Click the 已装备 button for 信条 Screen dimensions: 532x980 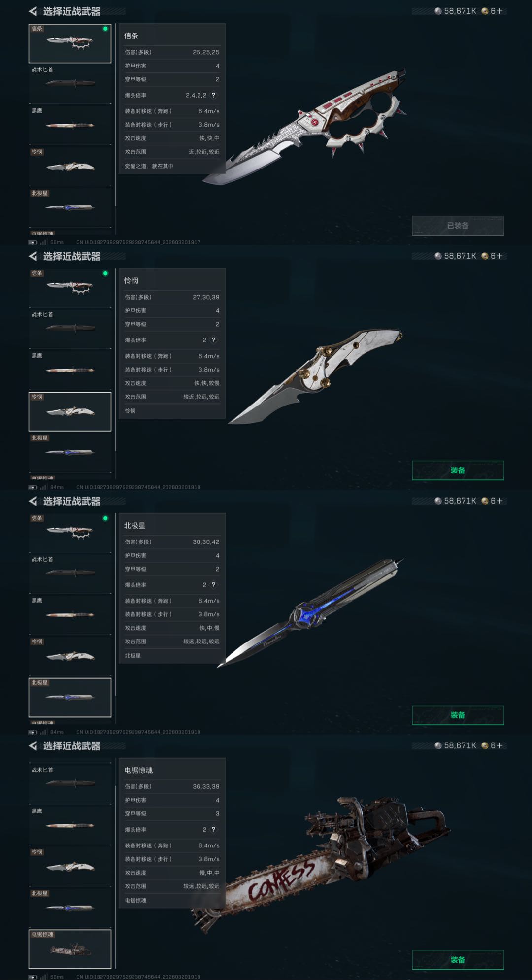coord(458,225)
